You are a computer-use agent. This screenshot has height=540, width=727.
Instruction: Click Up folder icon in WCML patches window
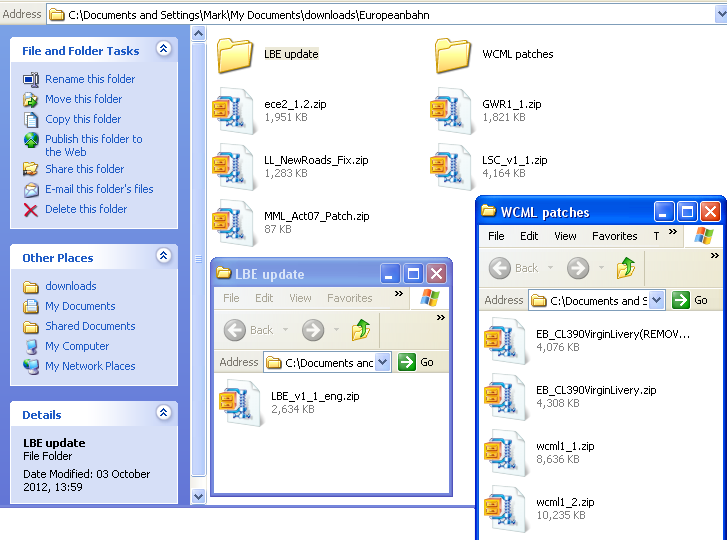625,268
